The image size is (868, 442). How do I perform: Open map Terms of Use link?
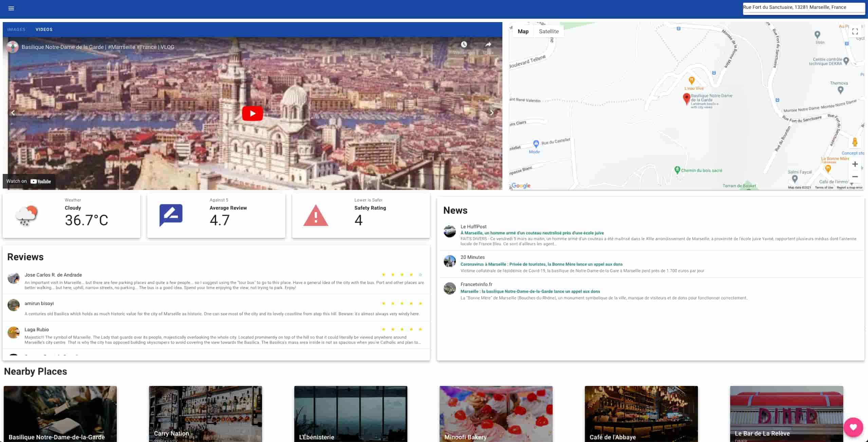824,188
